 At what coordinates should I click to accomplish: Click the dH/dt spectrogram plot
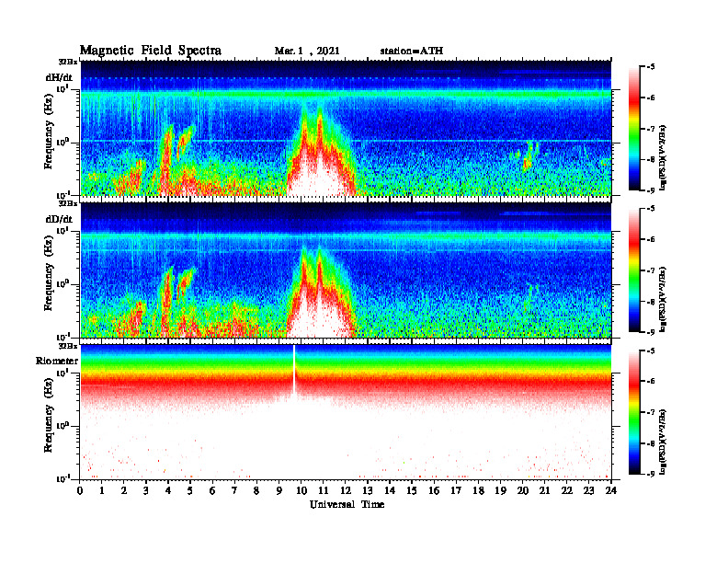coord(346,128)
